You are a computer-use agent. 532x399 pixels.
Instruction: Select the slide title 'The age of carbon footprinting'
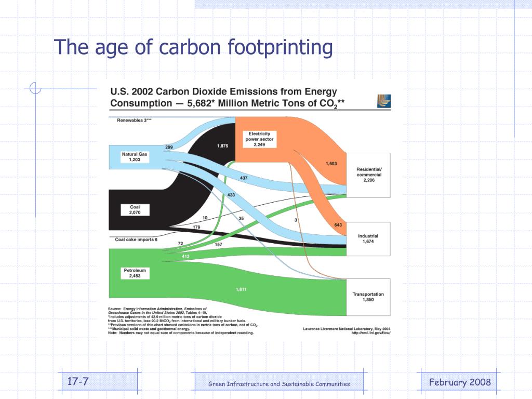193,47
